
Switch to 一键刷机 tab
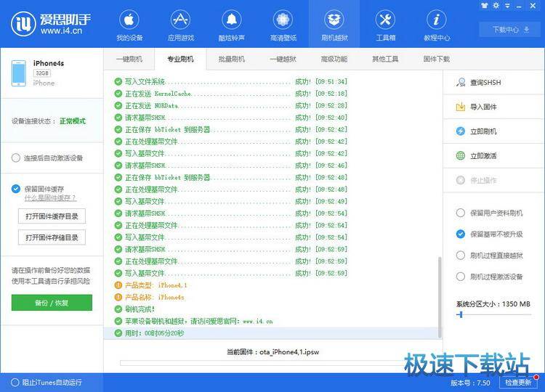coord(129,59)
